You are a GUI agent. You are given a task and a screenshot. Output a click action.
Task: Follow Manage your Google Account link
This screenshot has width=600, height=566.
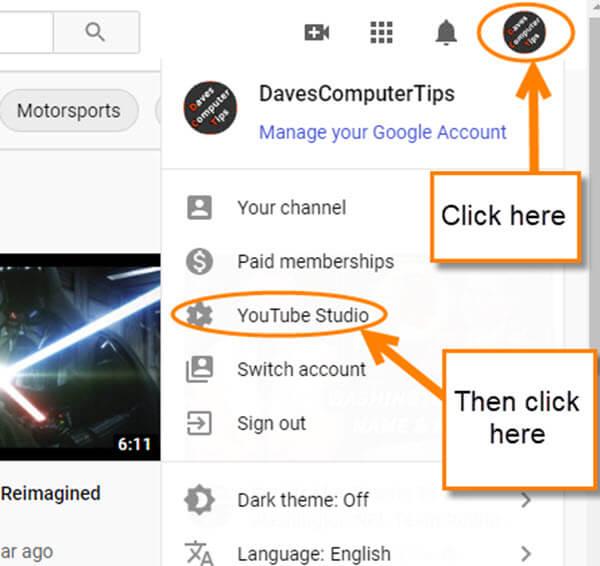383,132
